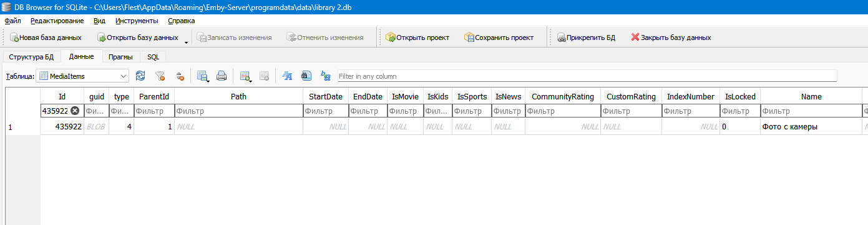The width and height of the screenshot is (868, 225).
Task: Sort by StartDate column header
Action: point(326,97)
